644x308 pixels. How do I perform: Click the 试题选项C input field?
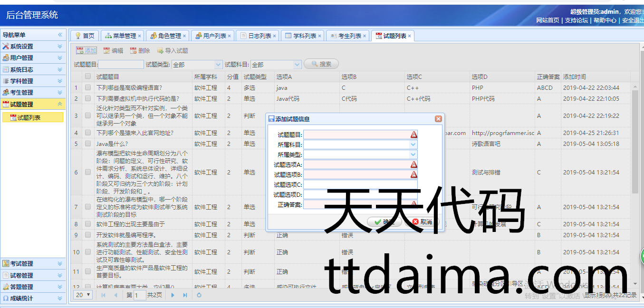[360, 184]
